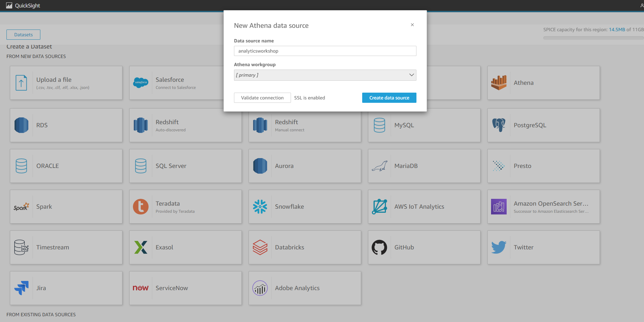The height and width of the screenshot is (322, 644).
Task: Click the Aurora icon
Action: [260, 166]
